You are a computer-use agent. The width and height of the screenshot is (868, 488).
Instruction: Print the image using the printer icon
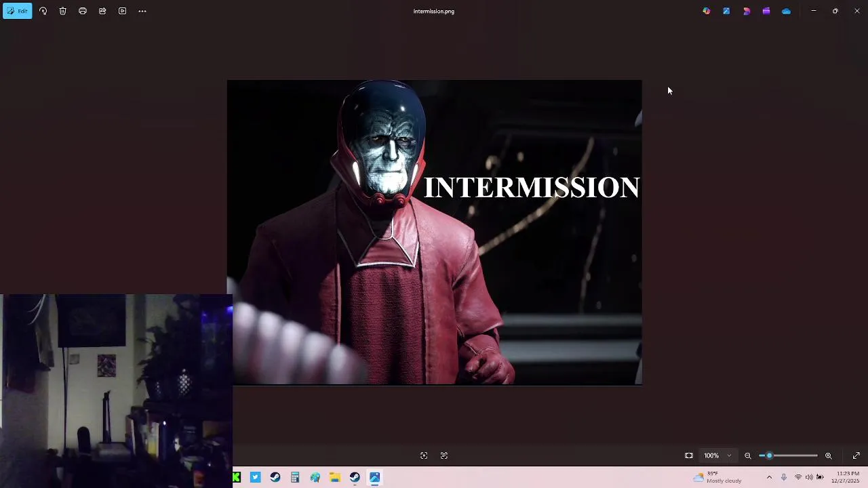[x=83, y=11]
